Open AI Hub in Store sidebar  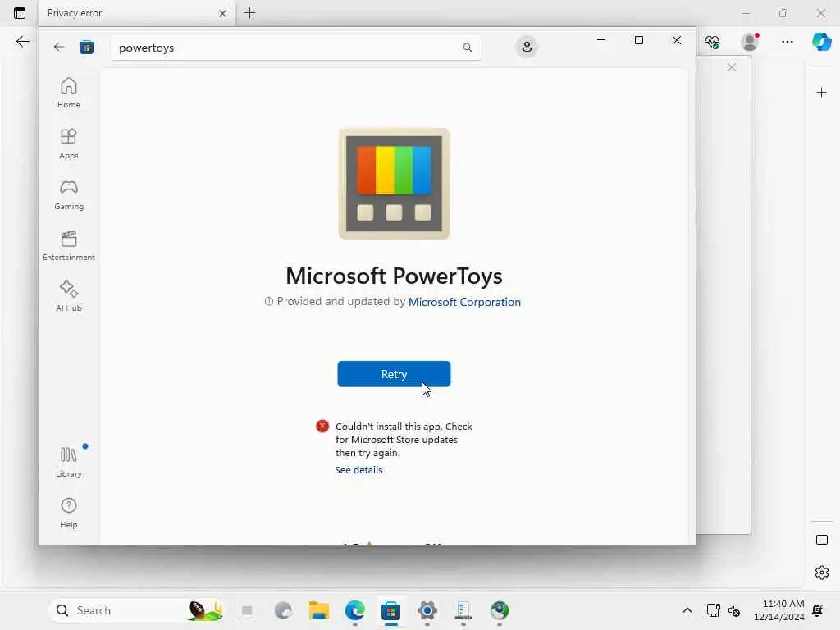pyautogui.click(x=69, y=295)
